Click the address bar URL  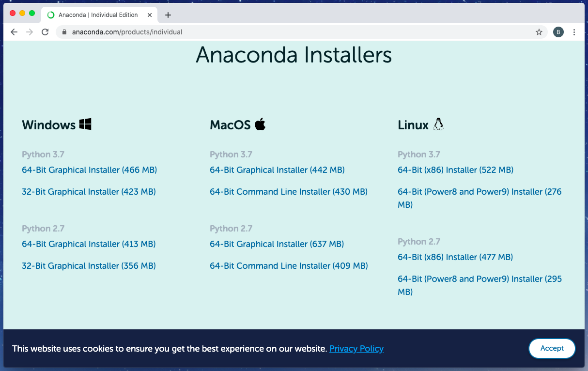coord(127,32)
